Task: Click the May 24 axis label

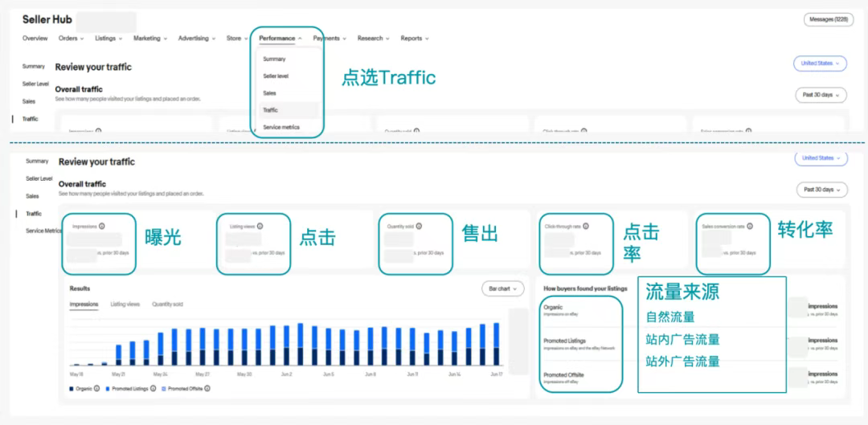Action: coord(161,374)
